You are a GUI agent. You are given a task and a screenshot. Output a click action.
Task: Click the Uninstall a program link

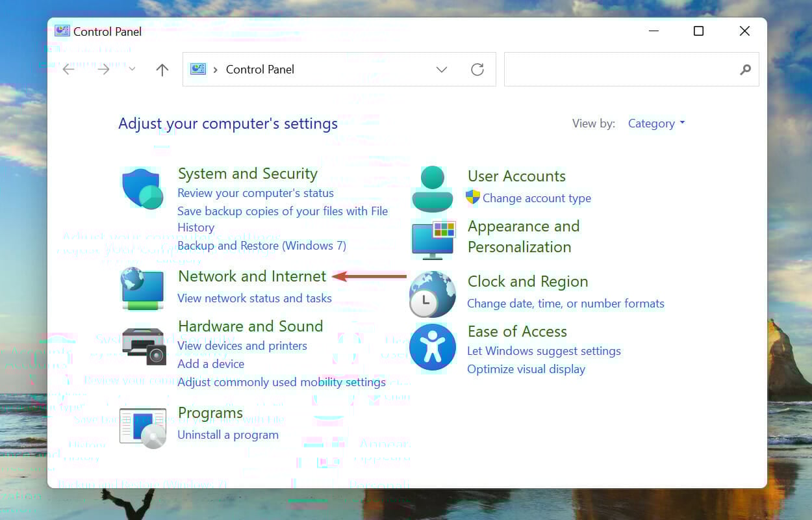(x=228, y=435)
